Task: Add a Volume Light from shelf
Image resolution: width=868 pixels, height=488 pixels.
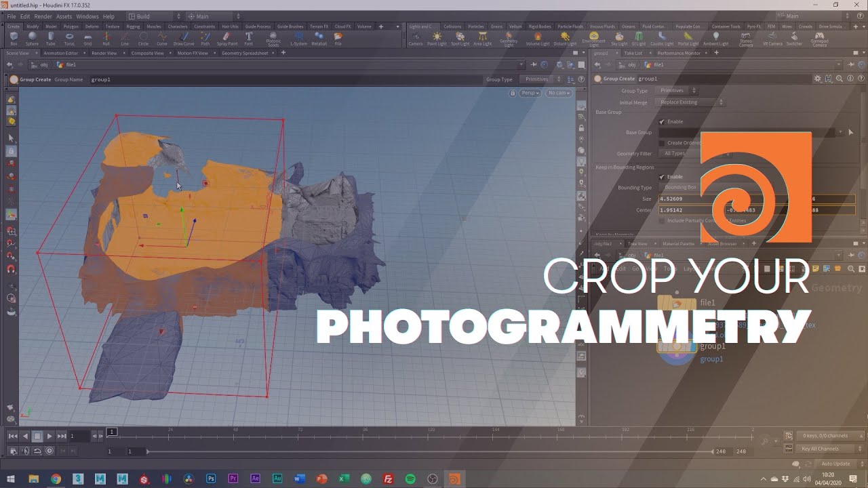Action: coord(538,38)
